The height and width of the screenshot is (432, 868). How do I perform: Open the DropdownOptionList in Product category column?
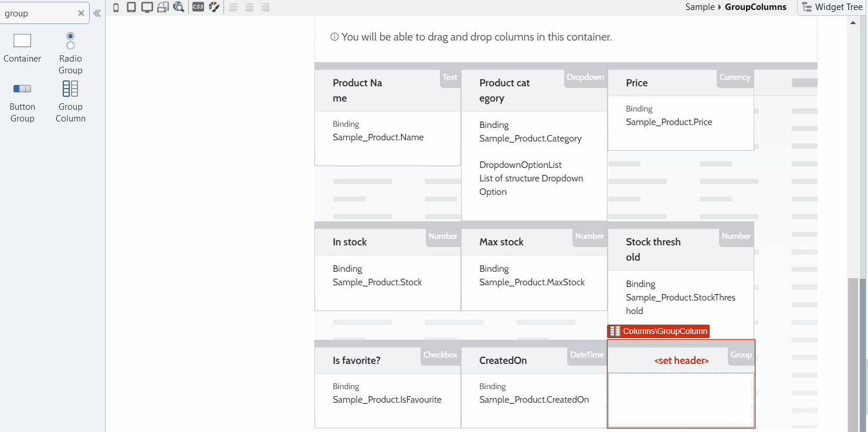tap(520, 164)
